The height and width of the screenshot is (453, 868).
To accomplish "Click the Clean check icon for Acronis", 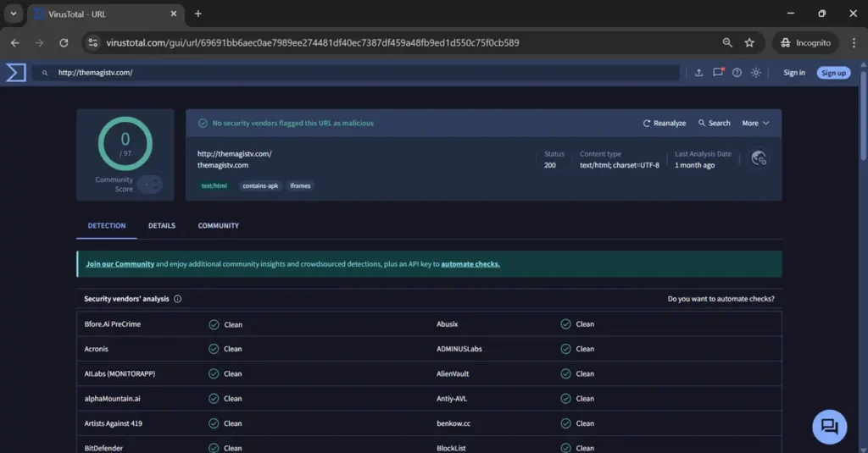I will pos(213,349).
